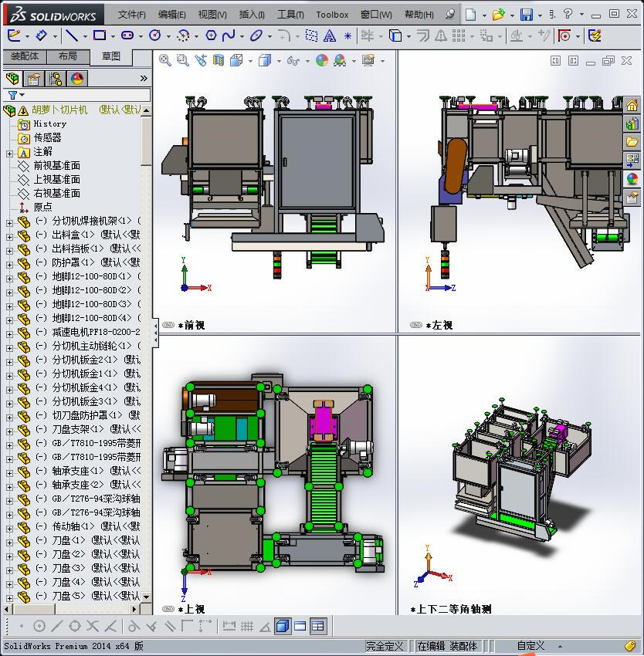Toggle center point snap icon
The width and height of the screenshot is (644, 656).
click(39, 626)
